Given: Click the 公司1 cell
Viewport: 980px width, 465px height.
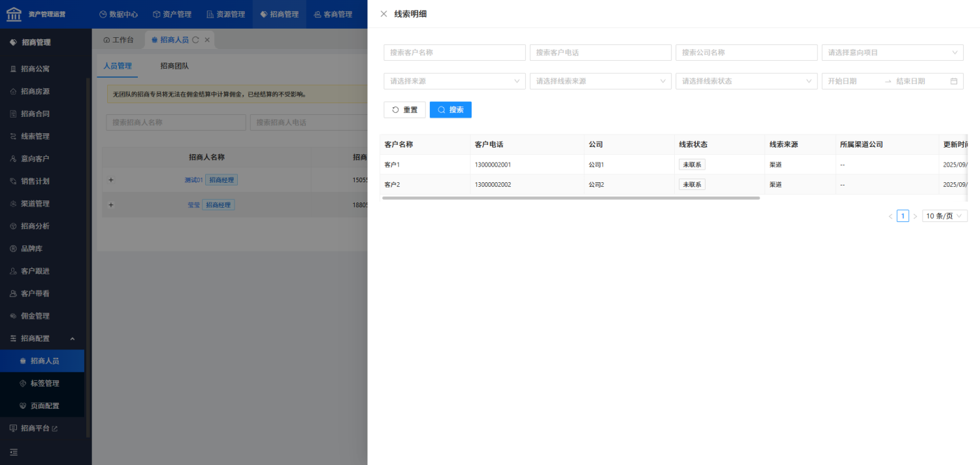Looking at the screenshot, I should [x=630, y=165].
